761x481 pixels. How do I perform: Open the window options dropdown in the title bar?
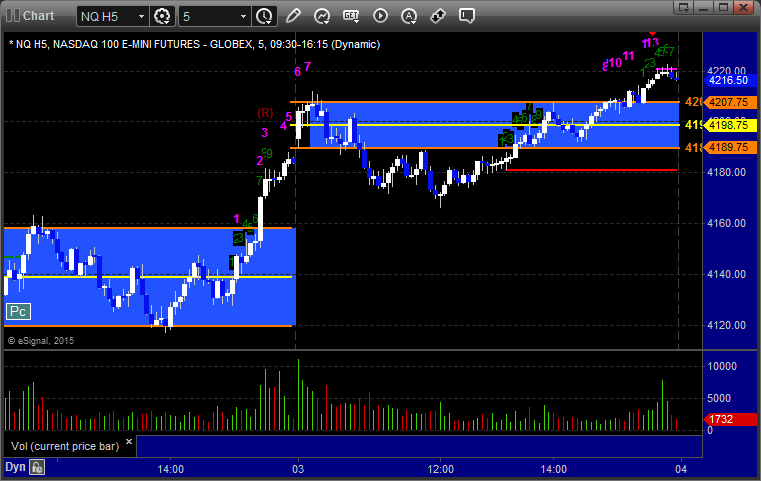[x=684, y=7]
